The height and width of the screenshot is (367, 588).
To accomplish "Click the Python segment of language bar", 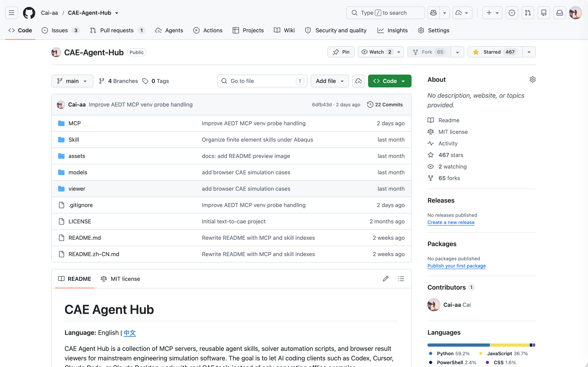I will 459,345.
